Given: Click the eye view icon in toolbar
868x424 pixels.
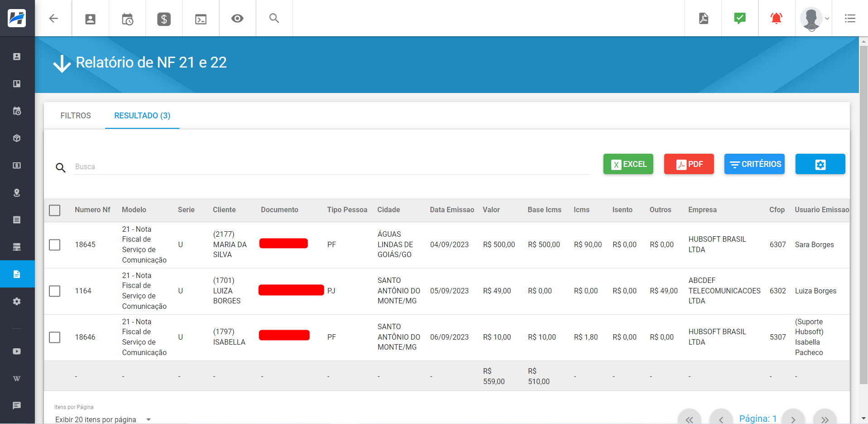Looking at the screenshot, I should [x=237, y=19].
